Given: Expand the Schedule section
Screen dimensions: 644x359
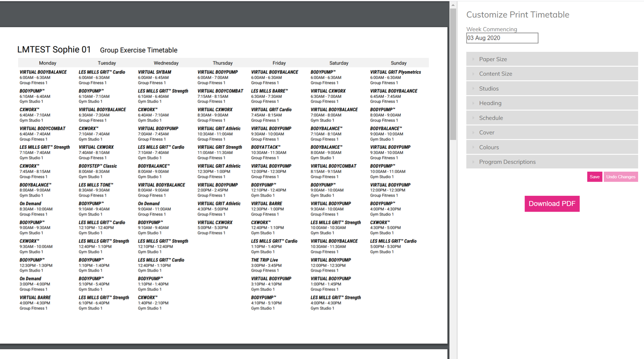Looking at the screenshot, I should point(552,118).
